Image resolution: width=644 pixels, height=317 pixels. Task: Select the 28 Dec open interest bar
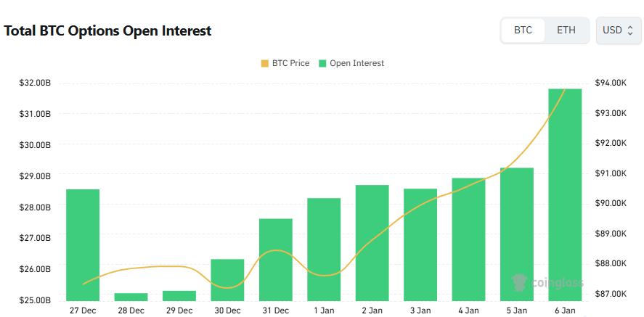131,297
